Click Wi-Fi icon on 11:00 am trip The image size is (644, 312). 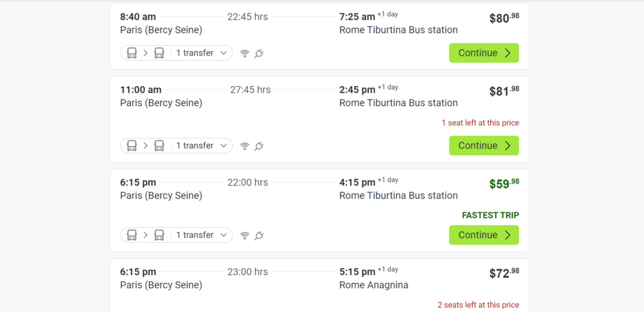[244, 146]
